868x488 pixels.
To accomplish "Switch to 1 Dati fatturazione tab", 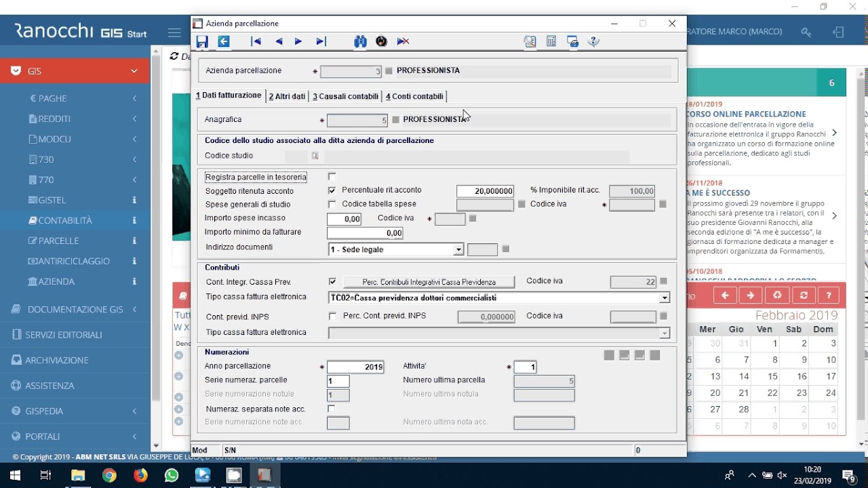I will 229,96.
